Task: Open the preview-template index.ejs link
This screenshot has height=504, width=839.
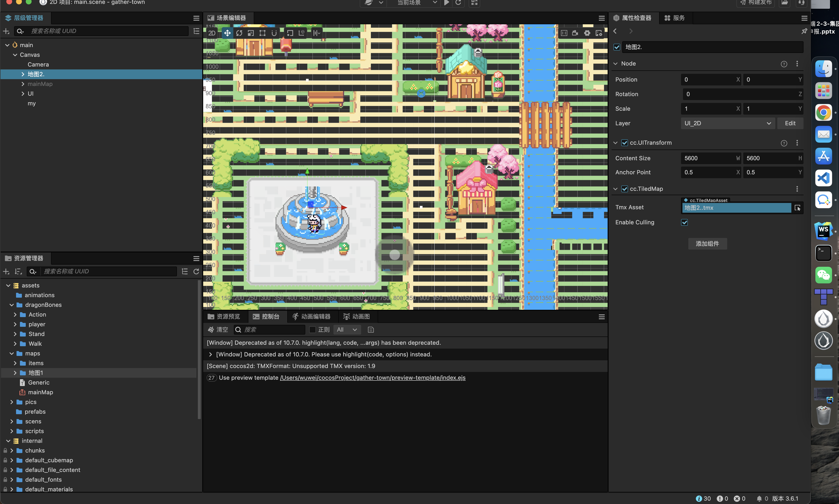Action: pos(373,378)
